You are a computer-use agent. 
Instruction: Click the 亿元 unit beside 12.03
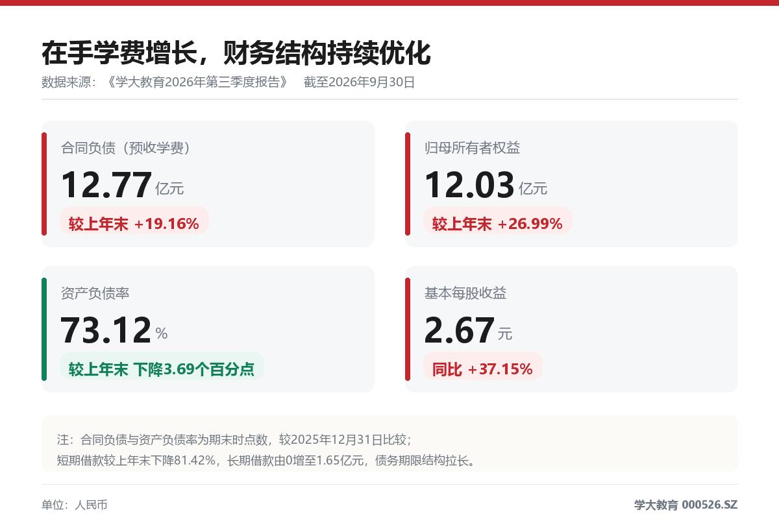click(533, 189)
